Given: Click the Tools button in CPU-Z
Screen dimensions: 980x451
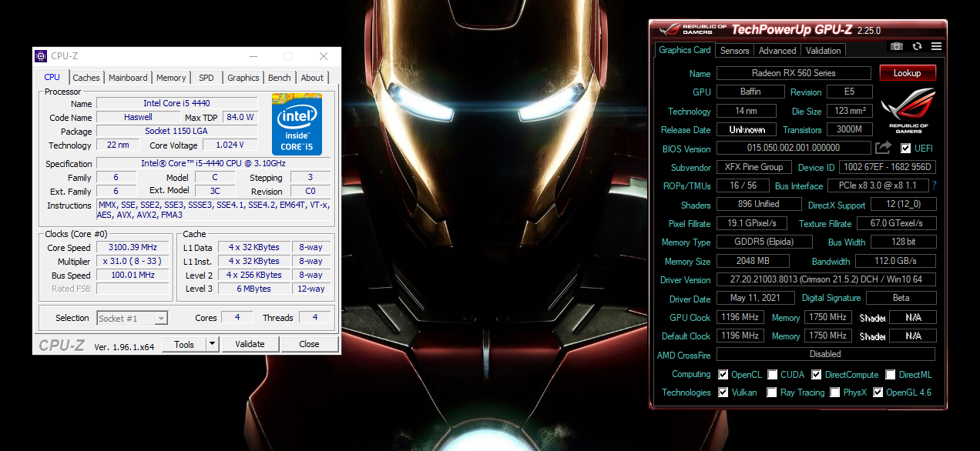Looking at the screenshot, I should 184,344.
